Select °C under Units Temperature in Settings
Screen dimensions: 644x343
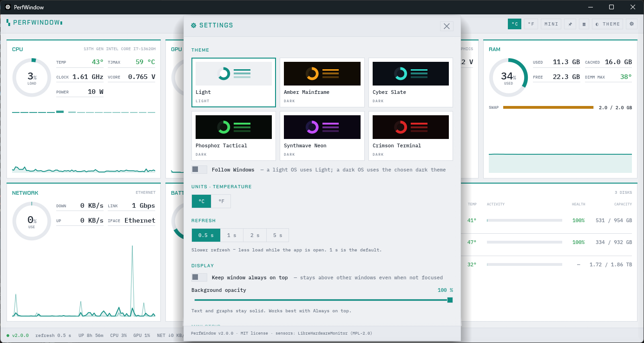click(201, 201)
